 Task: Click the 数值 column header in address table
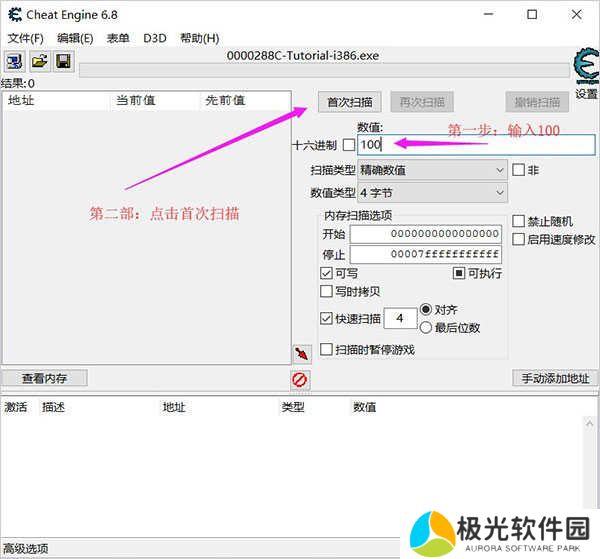point(364,407)
